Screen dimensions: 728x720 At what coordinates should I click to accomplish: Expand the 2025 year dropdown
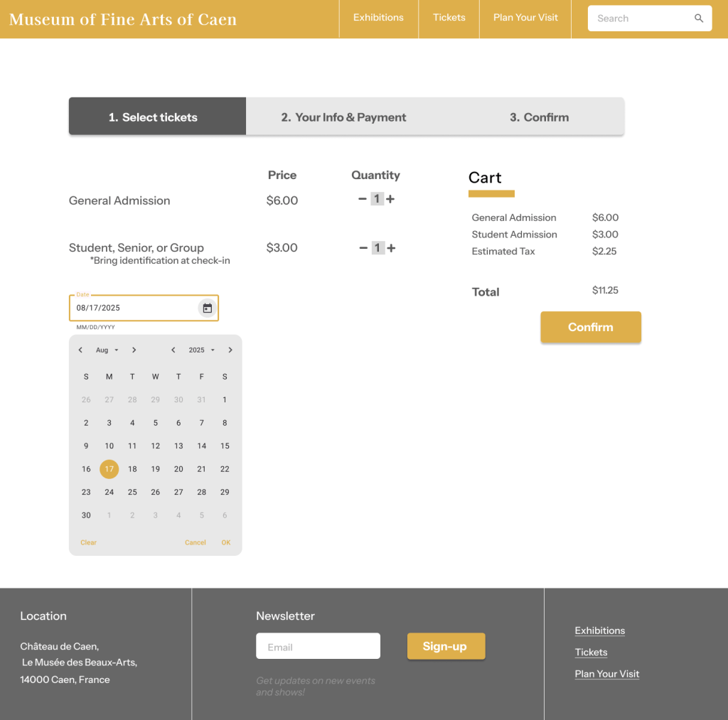coord(201,350)
